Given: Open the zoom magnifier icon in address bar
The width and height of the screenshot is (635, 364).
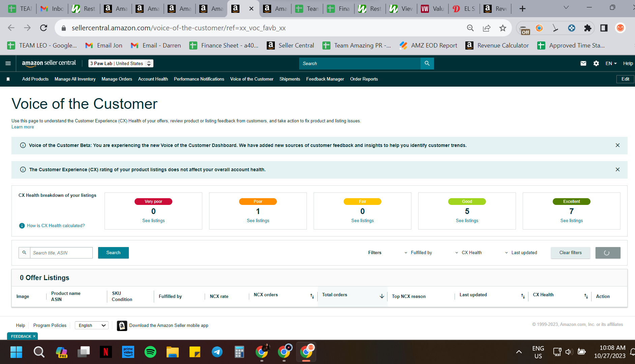Looking at the screenshot, I should (x=470, y=28).
